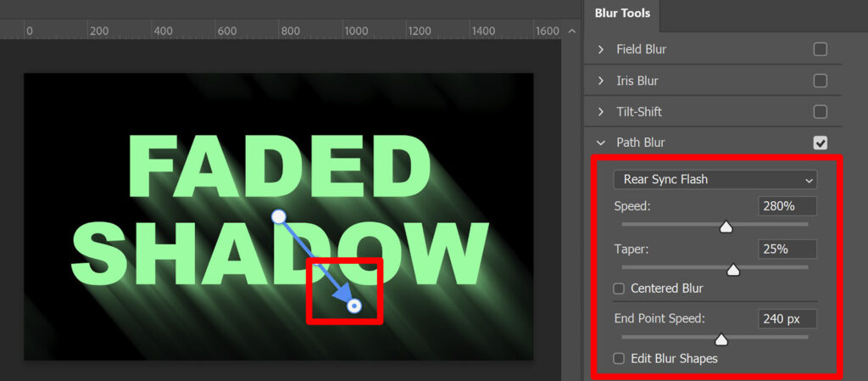Uncheck the Path Blur checkbox
868x381 pixels.
pyautogui.click(x=820, y=143)
